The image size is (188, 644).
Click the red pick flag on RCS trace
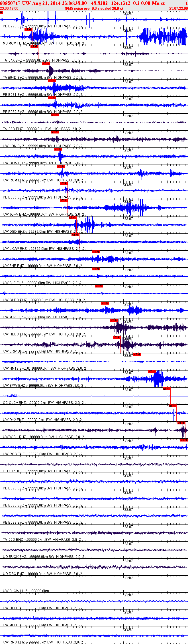tap(184, 440)
